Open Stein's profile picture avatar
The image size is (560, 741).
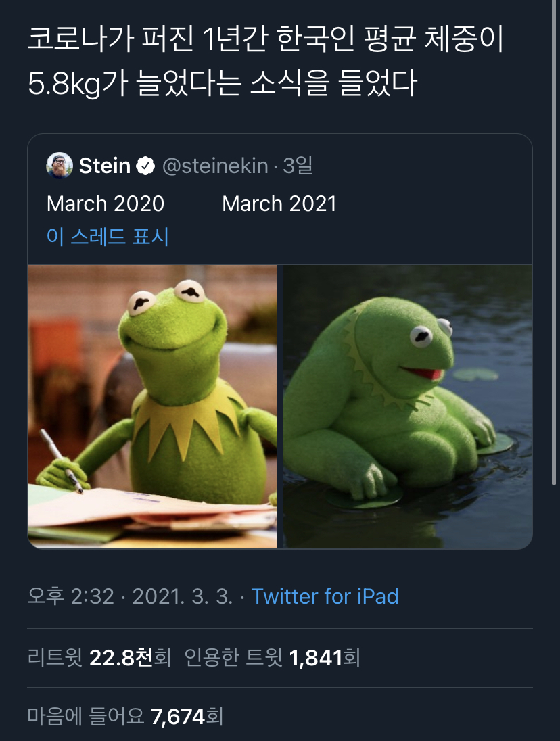pos(60,166)
